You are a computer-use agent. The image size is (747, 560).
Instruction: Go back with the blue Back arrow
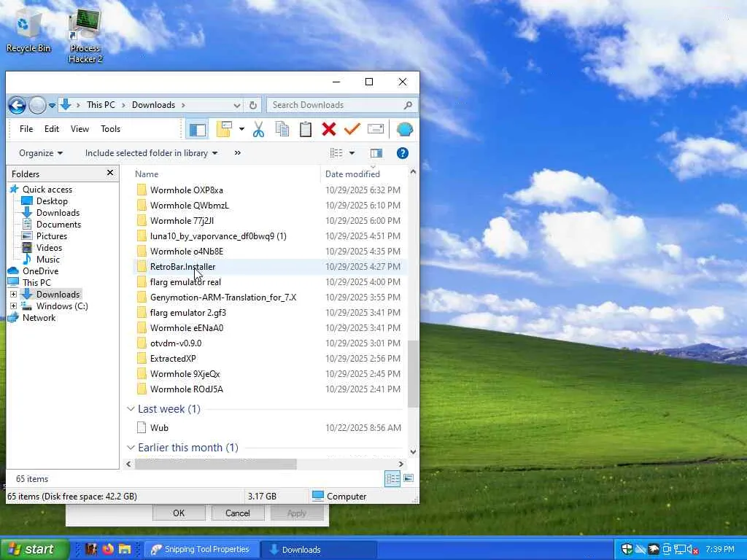click(18, 105)
